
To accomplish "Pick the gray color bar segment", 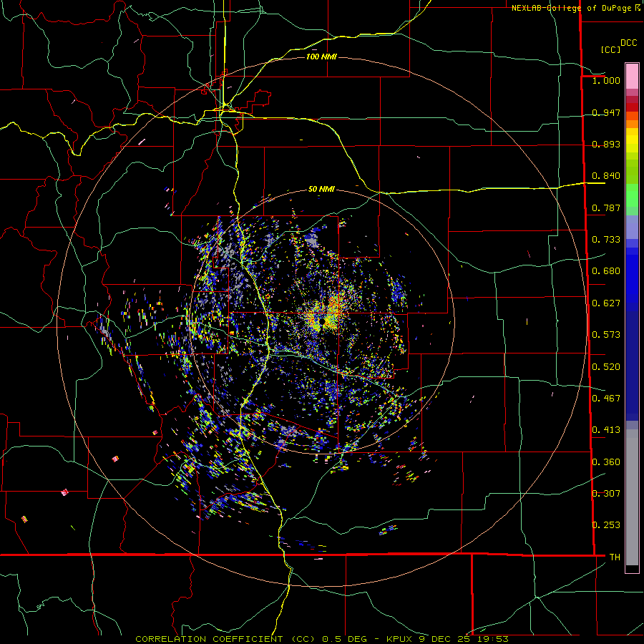I will [x=632, y=497].
